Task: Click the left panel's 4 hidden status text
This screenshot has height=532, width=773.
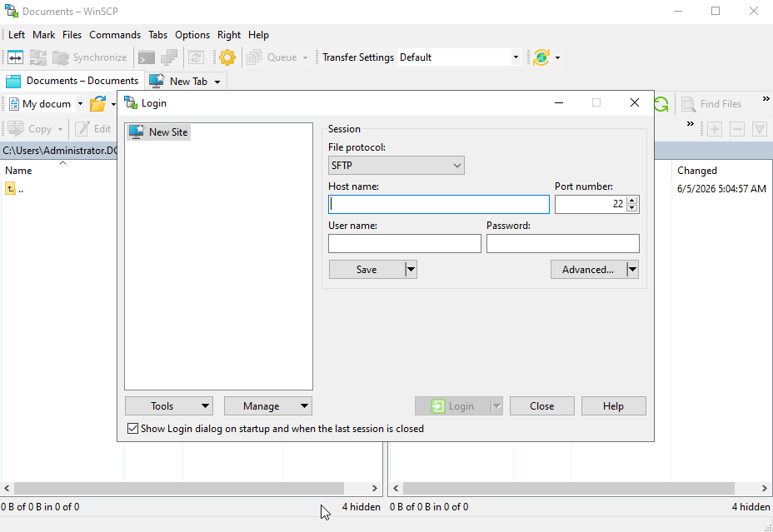Action: tap(362, 507)
